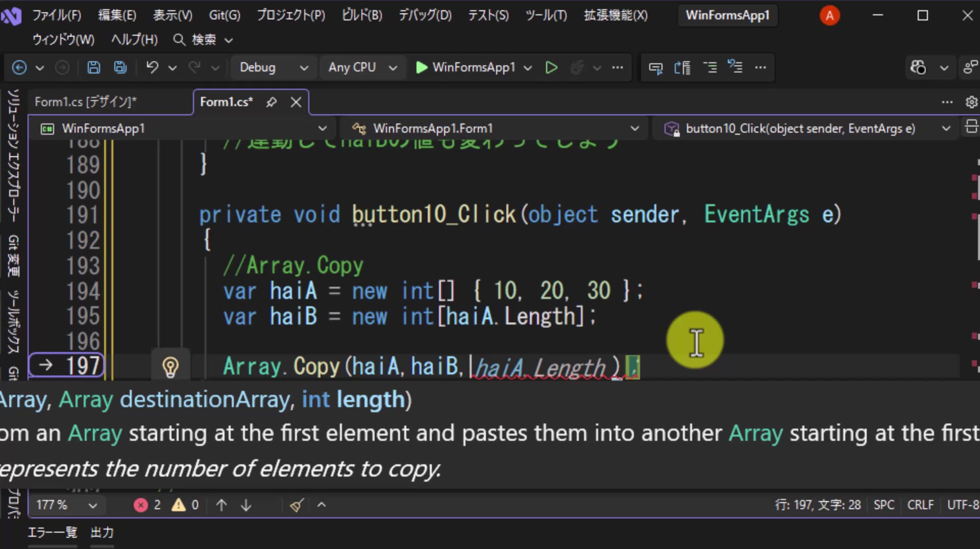Open the 177 % zoom level dropdown
This screenshot has height=549, width=980.
point(66,505)
